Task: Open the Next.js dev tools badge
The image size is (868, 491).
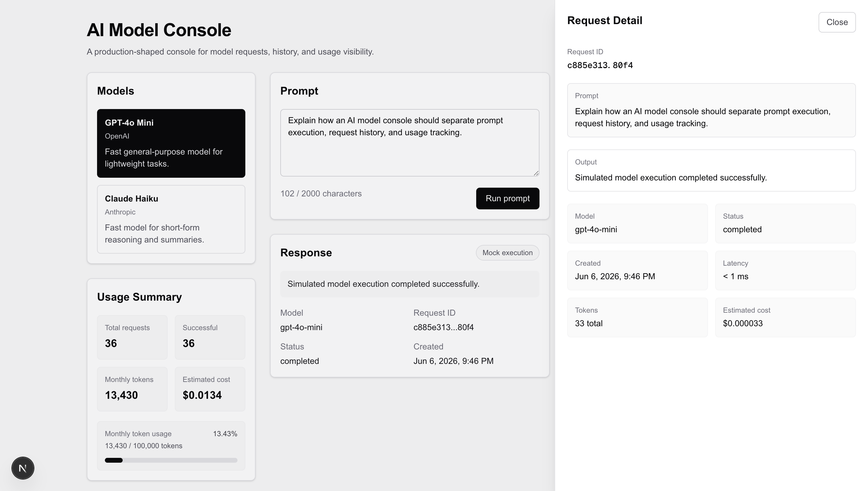Action: click(x=23, y=468)
